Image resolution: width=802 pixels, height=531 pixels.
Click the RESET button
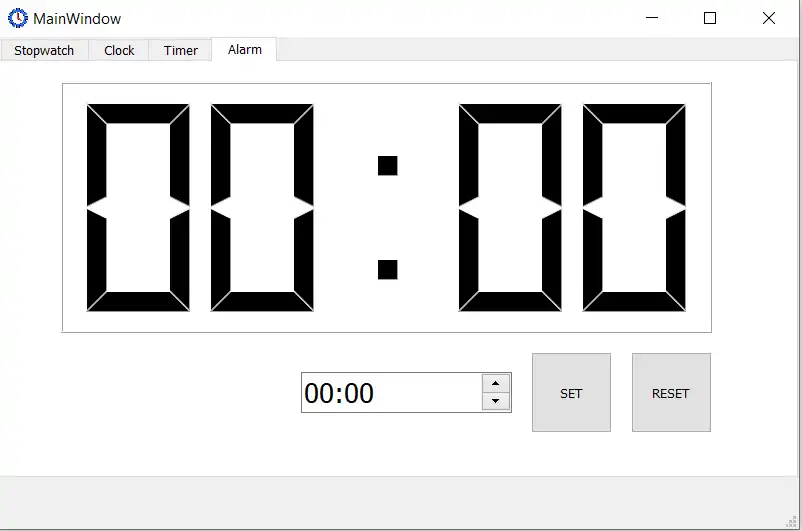point(671,392)
